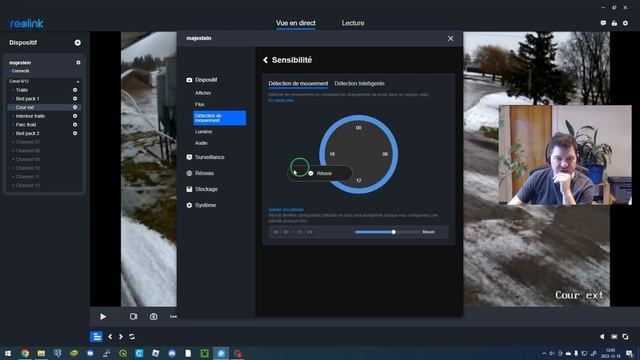Play the live view stream
Screen dimensions: 640x360
(103, 316)
